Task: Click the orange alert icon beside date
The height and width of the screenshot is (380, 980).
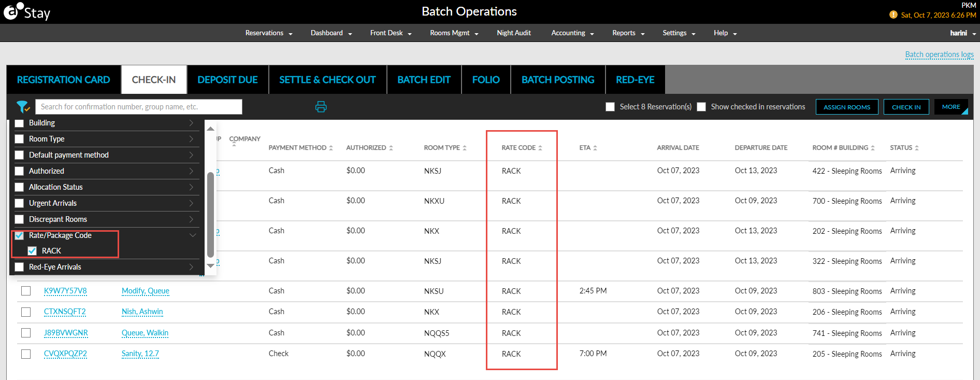Action: (x=893, y=15)
